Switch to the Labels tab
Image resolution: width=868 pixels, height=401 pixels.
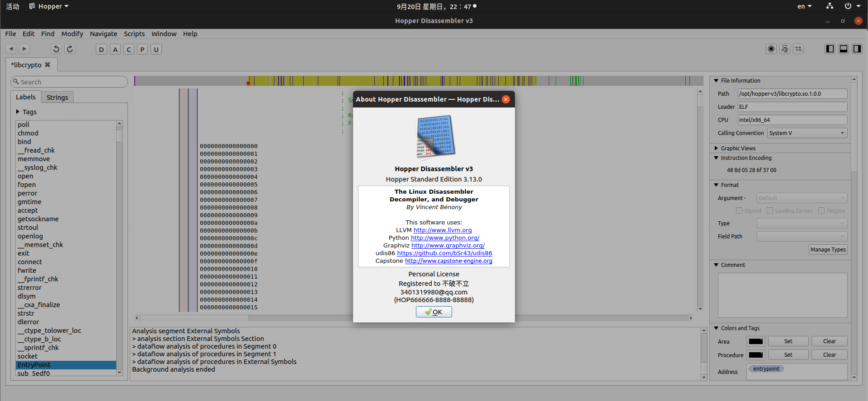26,97
